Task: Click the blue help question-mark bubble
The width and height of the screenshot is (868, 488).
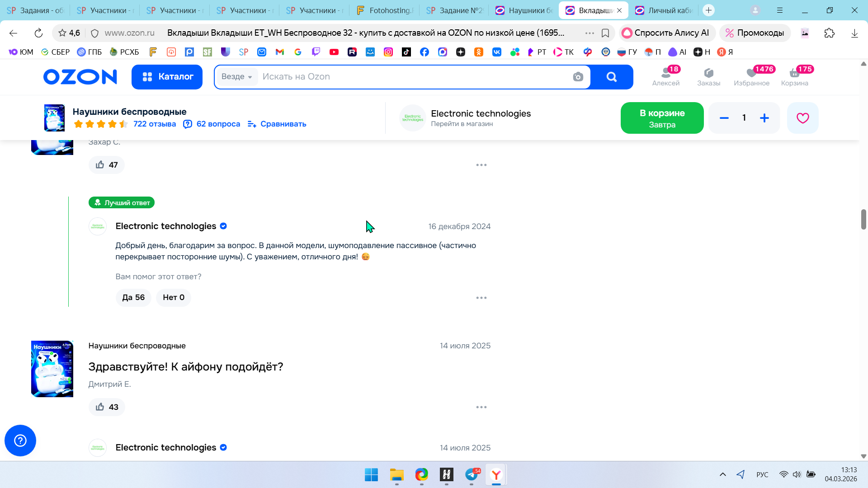Action: (x=20, y=441)
